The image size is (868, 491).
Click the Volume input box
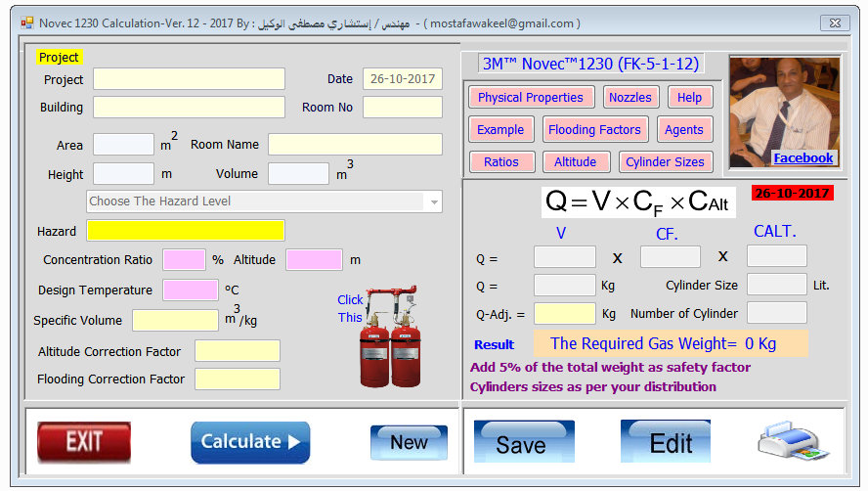pyautogui.click(x=298, y=173)
